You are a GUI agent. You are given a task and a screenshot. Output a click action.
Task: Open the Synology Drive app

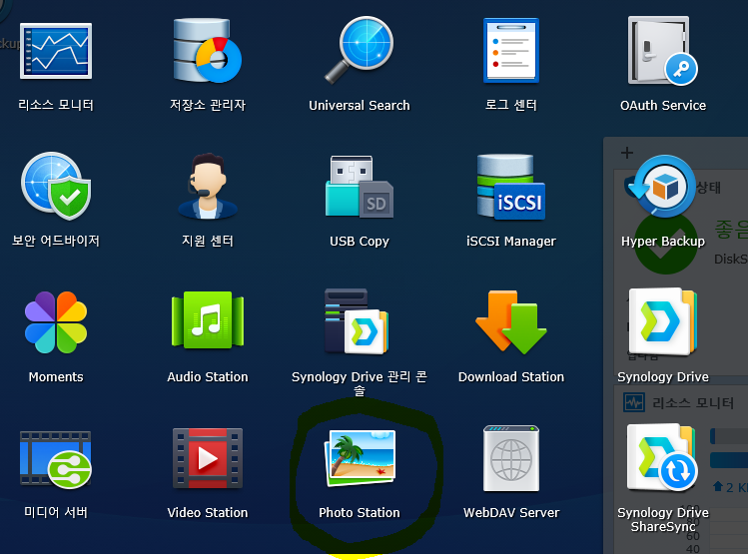click(662, 321)
